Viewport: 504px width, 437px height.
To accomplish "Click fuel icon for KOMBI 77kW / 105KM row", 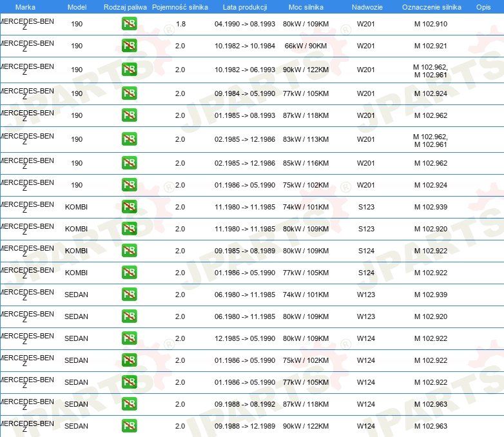I will [129, 272].
